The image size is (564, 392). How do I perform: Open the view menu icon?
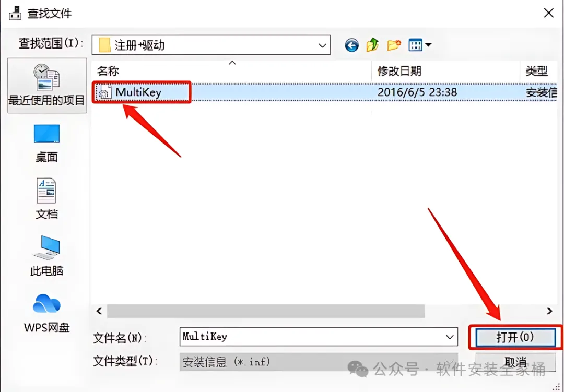416,45
